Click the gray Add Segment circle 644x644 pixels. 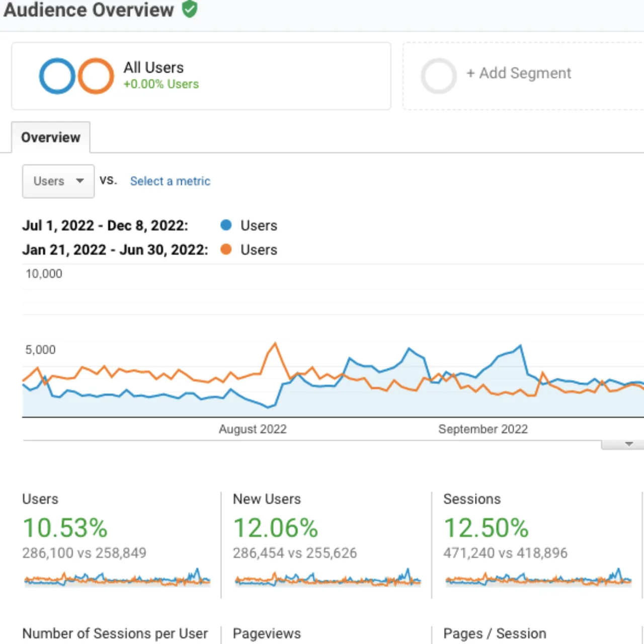point(439,76)
